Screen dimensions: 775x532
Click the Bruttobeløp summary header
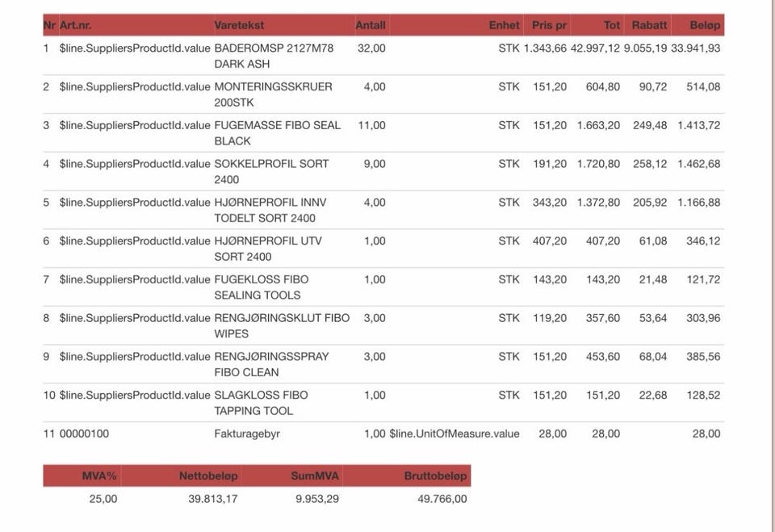(435, 476)
